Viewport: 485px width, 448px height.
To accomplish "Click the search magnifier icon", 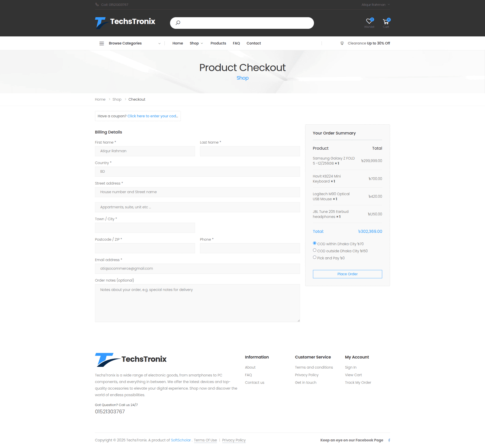I will pyautogui.click(x=178, y=23).
